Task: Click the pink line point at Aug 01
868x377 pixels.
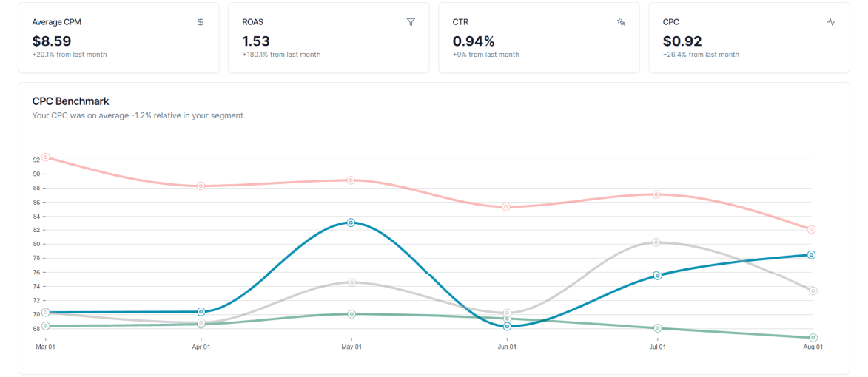Action: [812, 229]
